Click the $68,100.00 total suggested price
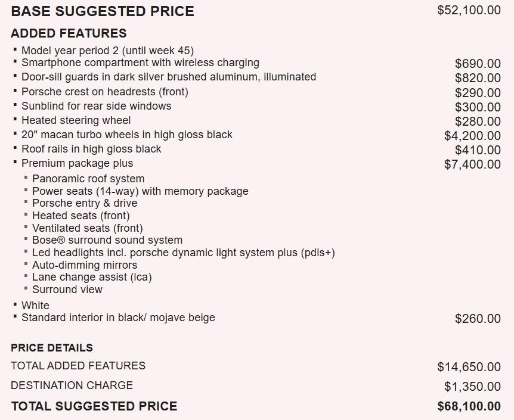 tap(469, 406)
